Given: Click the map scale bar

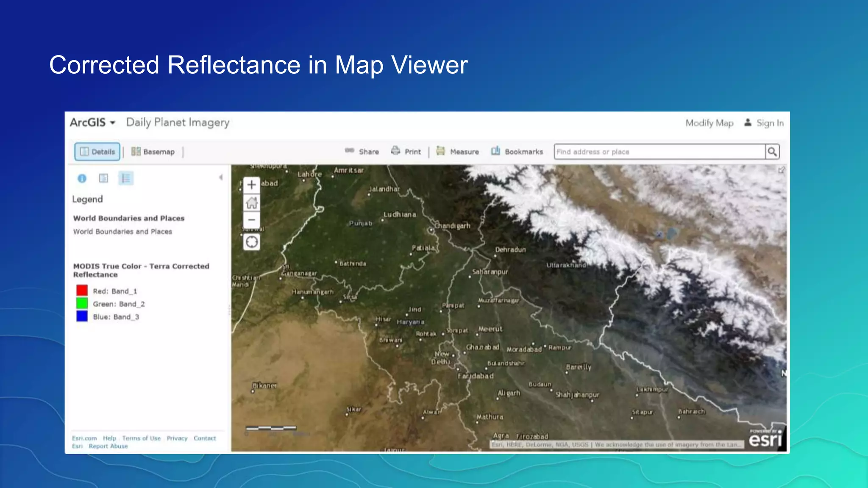Looking at the screenshot, I should tap(271, 428).
